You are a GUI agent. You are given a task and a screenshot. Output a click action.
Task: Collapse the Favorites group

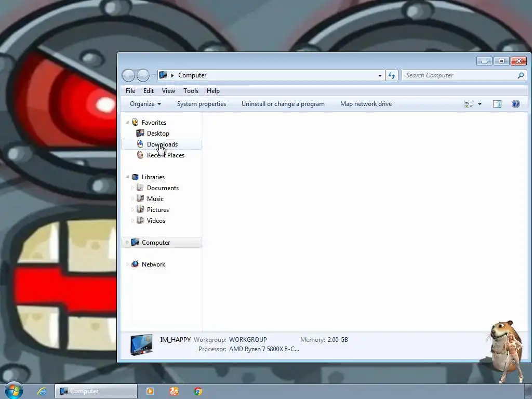pyautogui.click(x=127, y=123)
